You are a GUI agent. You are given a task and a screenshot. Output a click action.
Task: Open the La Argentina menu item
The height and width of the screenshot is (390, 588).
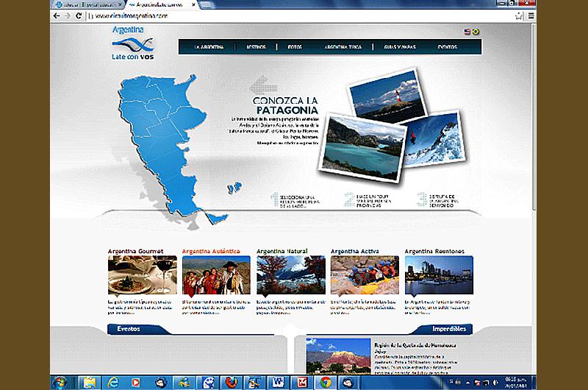click(x=209, y=47)
